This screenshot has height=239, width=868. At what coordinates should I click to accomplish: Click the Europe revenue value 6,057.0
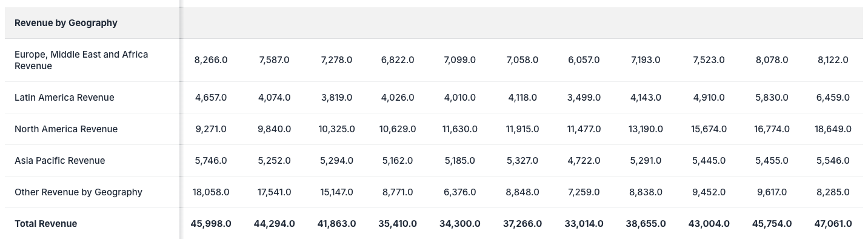[x=584, y=60]
